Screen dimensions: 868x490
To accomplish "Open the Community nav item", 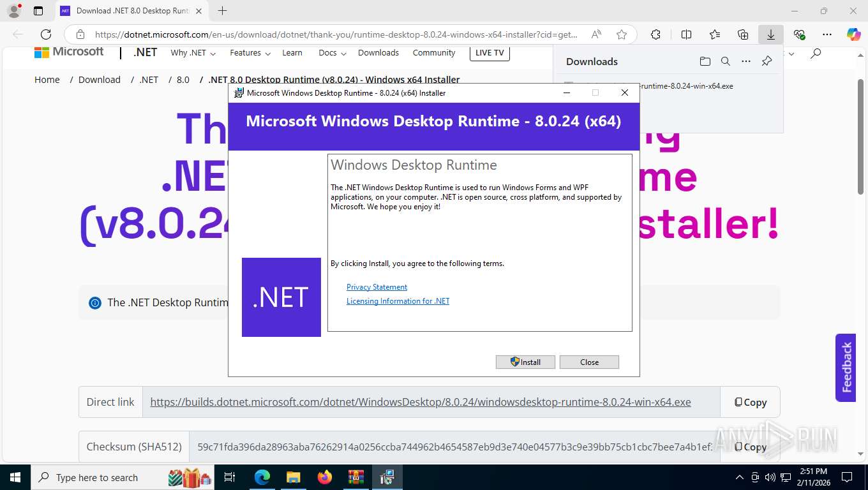I will (434, 53).
